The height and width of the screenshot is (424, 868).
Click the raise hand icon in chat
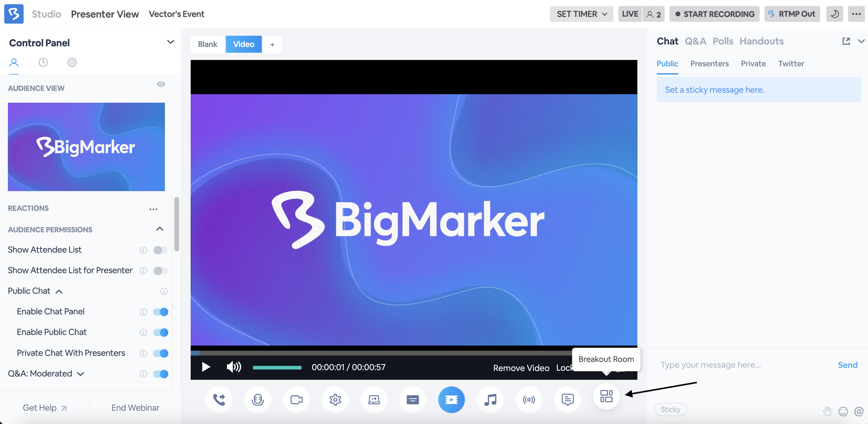pyautogui.click(x=827, y=411)
